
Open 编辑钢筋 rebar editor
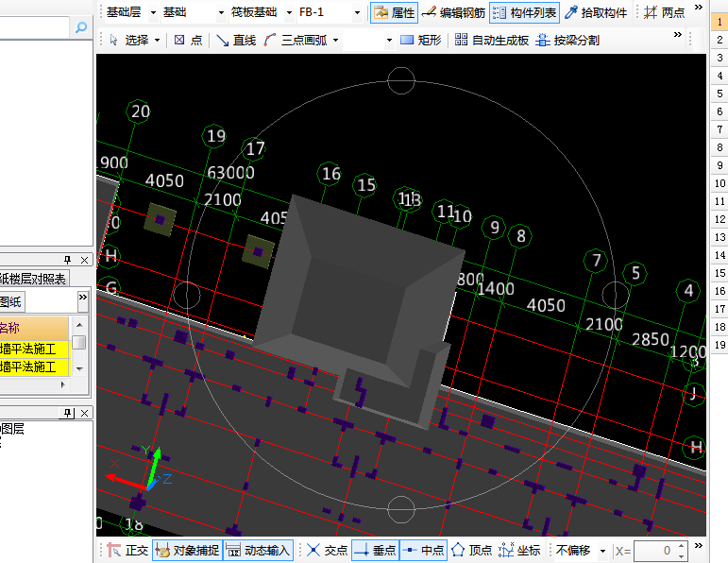pos(453,12)
